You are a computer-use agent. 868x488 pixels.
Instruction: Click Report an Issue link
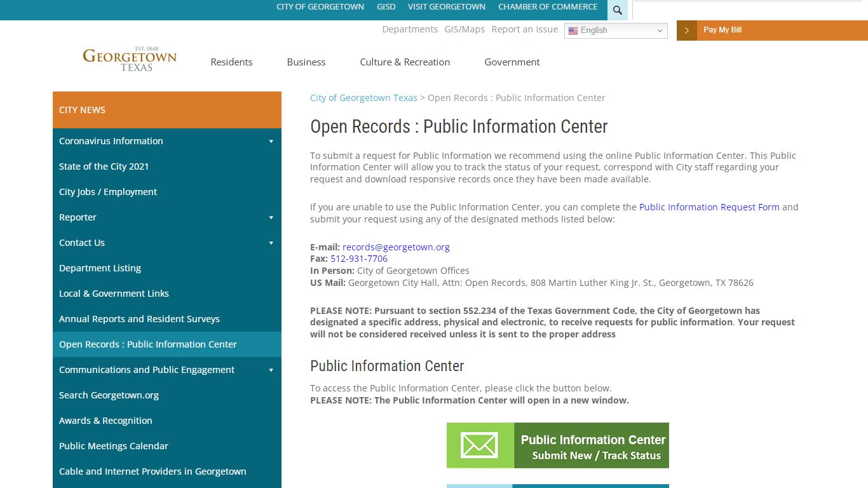point(525,29)
